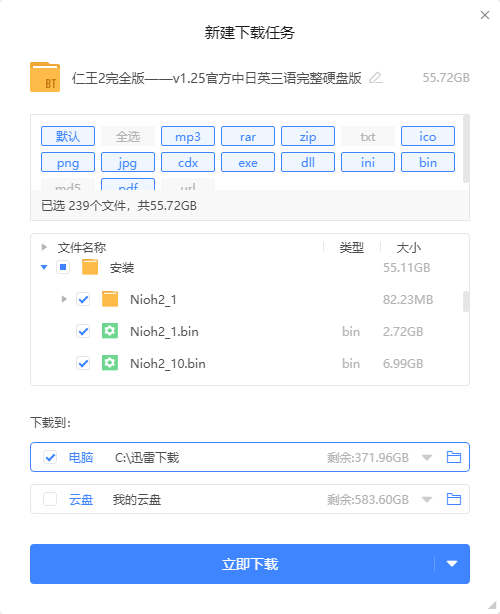Toggle the png file type filter

pyautogui.click(x=68, y=162)
